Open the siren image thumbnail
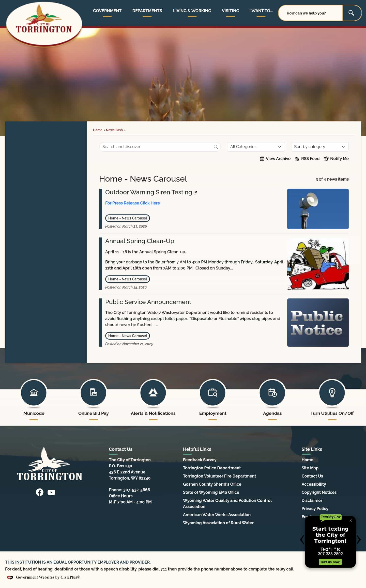This screenshot has width=366, height=588. pos(318,209)
